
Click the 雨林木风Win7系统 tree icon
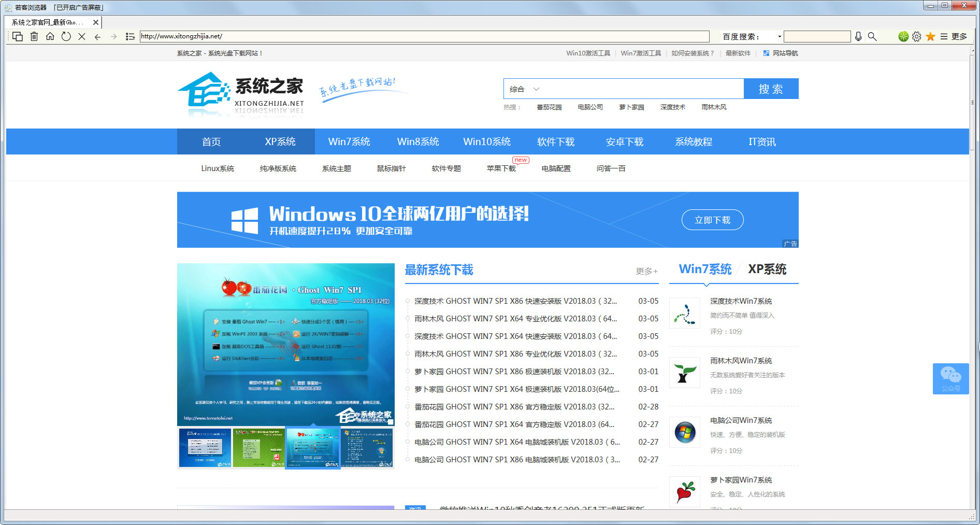pos(685,373)
